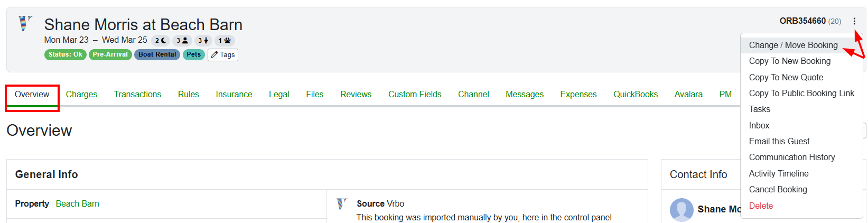This screenshot has height=223, width=868.
Task: Open the QuickBooks tab
Action: coord(635,94)
